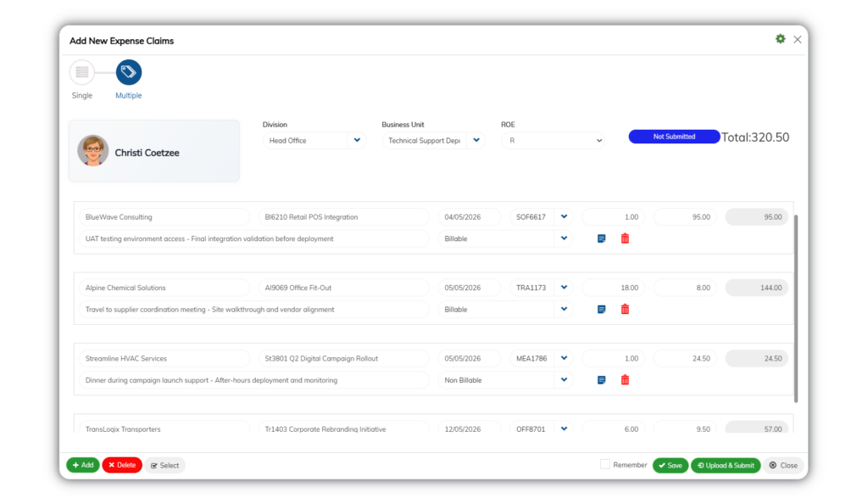Click the Not Submitted status badge

tap(674, 137)
